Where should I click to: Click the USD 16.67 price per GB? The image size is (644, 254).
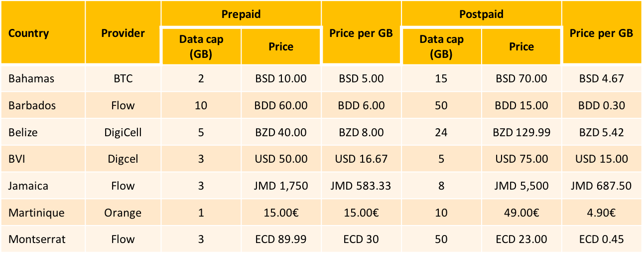361,159
